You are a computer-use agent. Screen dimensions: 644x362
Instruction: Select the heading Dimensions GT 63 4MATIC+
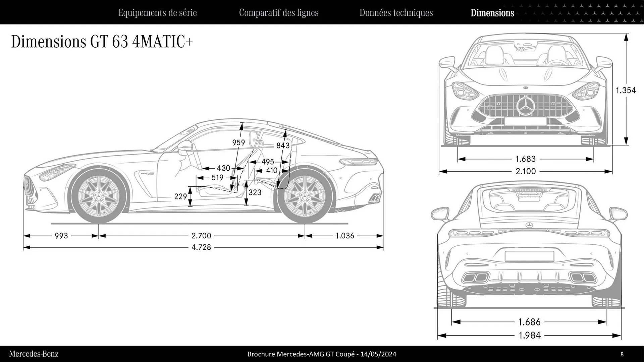102,42
